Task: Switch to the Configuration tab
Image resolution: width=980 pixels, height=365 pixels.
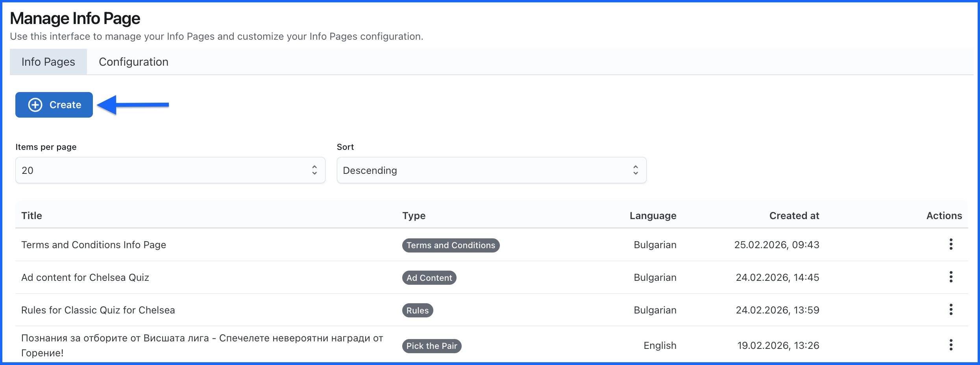Action: [133, 62]
